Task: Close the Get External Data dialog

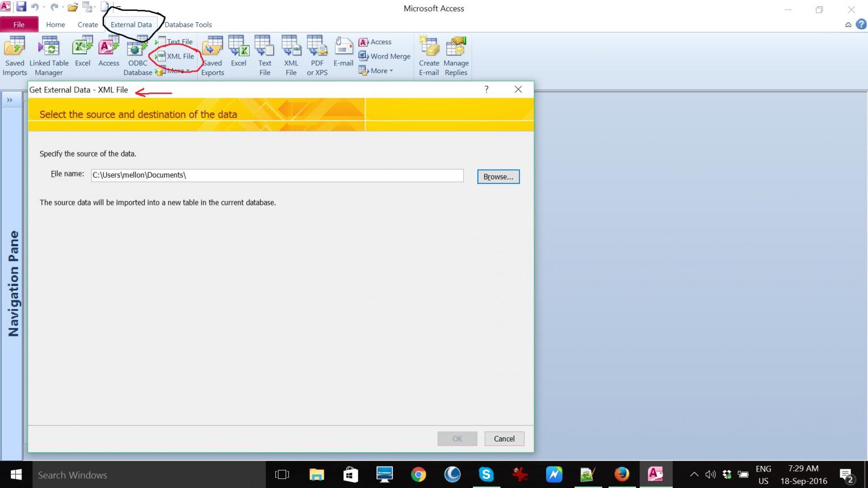Action: [518, 90]
